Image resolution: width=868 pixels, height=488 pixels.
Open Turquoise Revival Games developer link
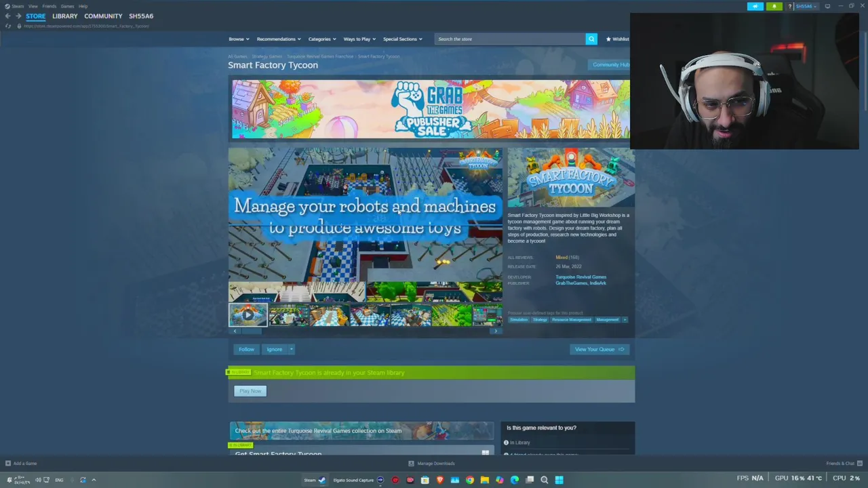[x=581, y=277]
